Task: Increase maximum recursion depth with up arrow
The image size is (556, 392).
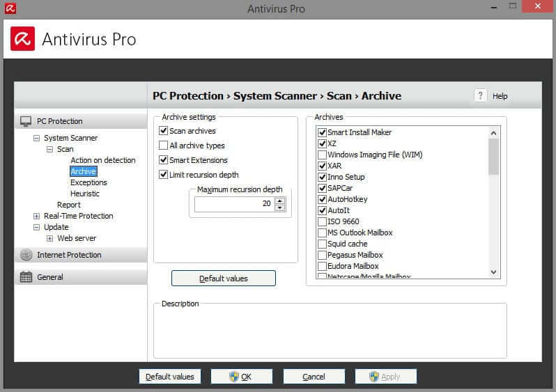Action: (x=280, y=201)
